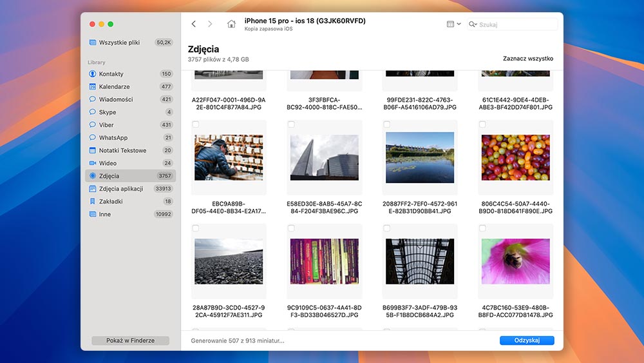Screen dimensions: 644x363
Task: Open the Kontakty category label
Action: [x=111, y=74]
